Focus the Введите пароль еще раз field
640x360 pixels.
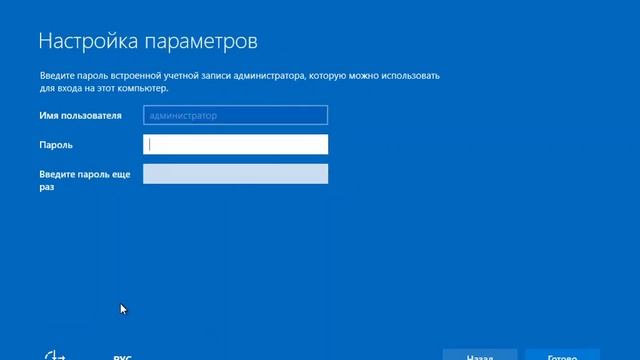(236, 174)
